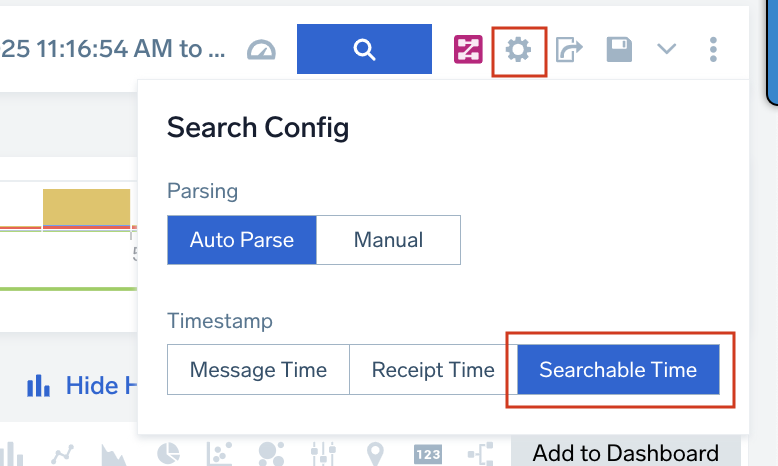Click the yellow histogram bar

(x=86, y=207)
